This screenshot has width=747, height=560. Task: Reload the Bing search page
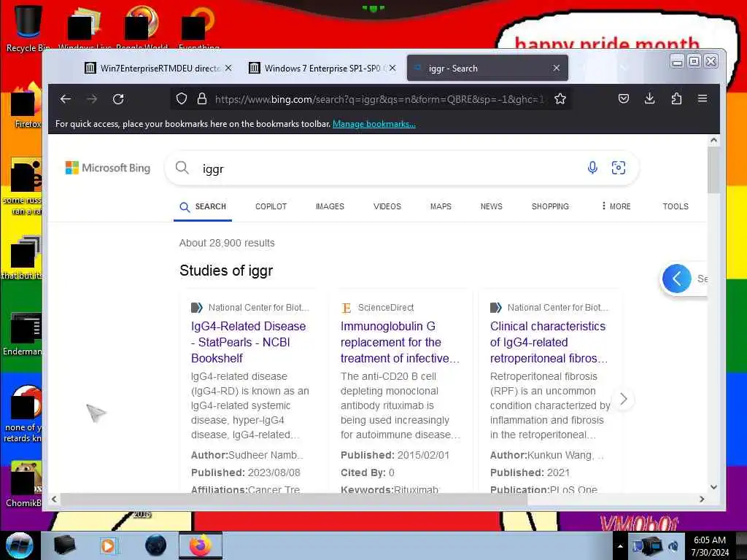click(x=118, y=99)
